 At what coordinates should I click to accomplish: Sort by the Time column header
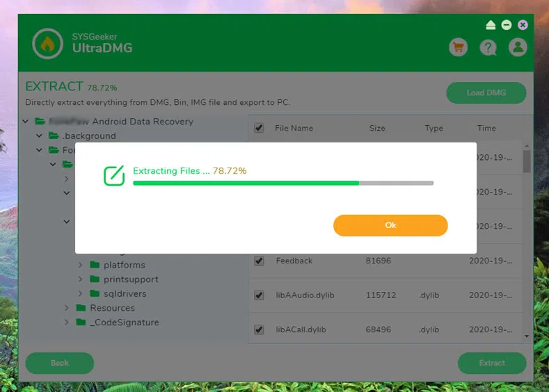point(486,128)
